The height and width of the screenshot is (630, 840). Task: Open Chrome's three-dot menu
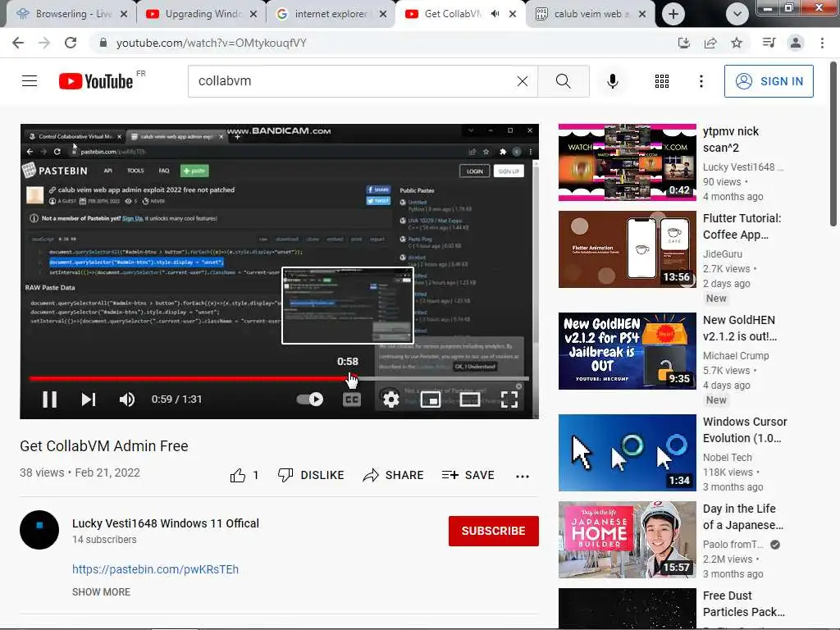pos(822,43)
